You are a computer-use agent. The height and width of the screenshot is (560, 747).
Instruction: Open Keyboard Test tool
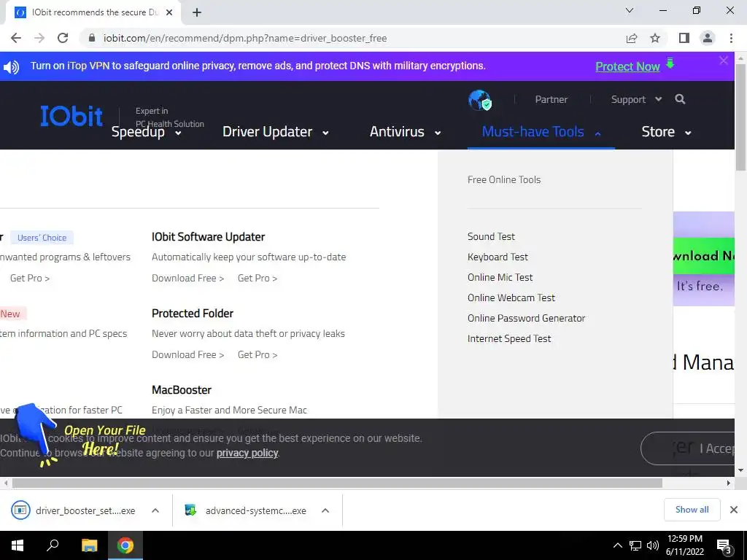[498, 257]
